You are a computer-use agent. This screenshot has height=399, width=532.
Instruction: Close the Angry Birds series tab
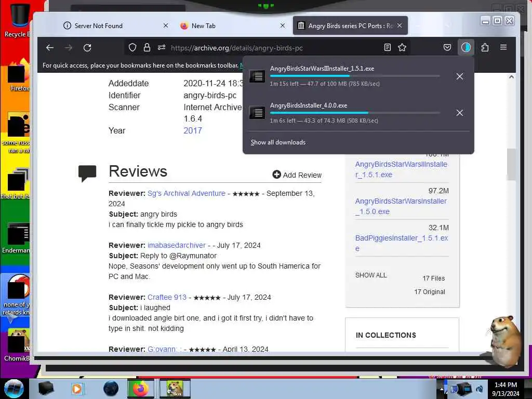400,26
